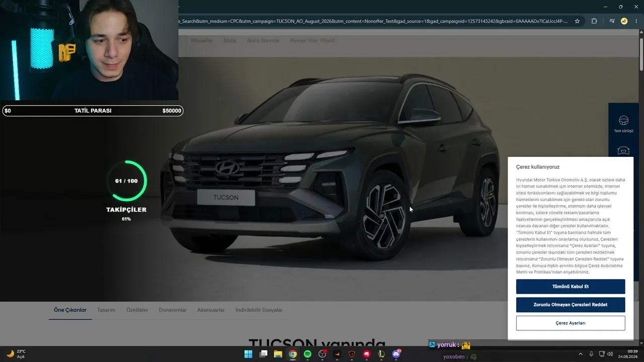
Task: Open the Chrome extensions puzzle icon
Action: coord(594,21)
